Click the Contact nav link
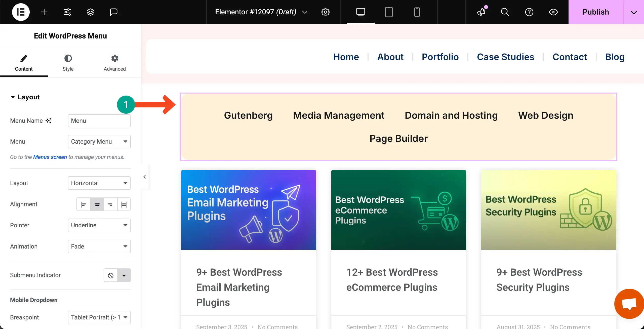644x329 pixels. tap(570, 57)
